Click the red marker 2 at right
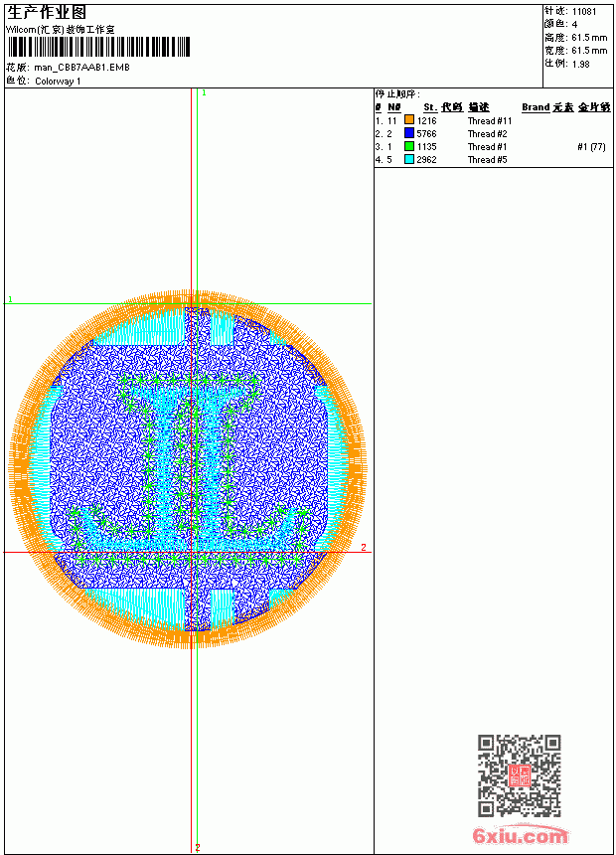The image size is (616, 855). [364, 547]
